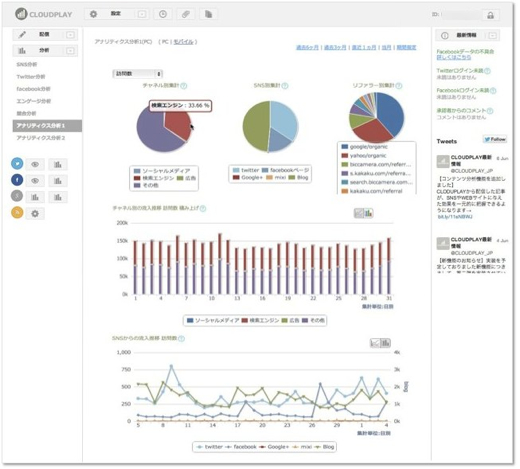This screenshot has width=520, height=469.
Task: Open Twitter分析 in the sidebar
Action: (x=31, y=77)
